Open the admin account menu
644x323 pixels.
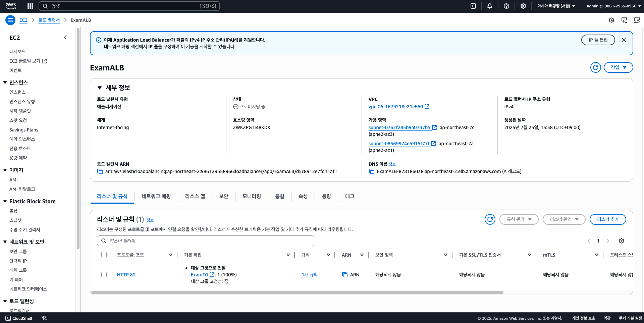(614, 6)
